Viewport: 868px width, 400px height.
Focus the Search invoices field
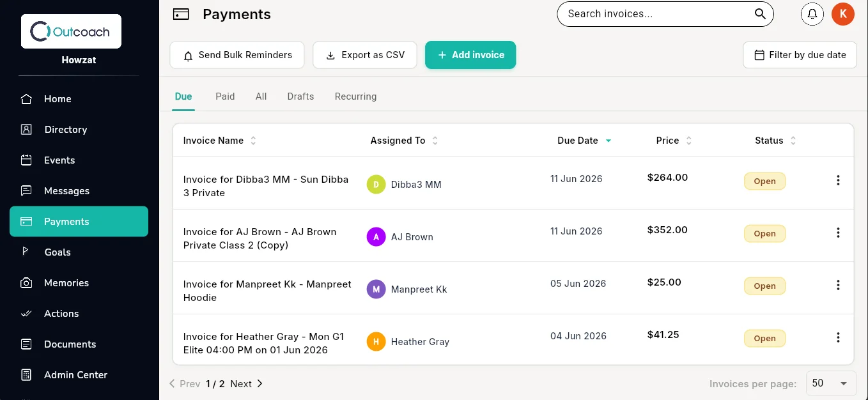click(x=665, y=14)
